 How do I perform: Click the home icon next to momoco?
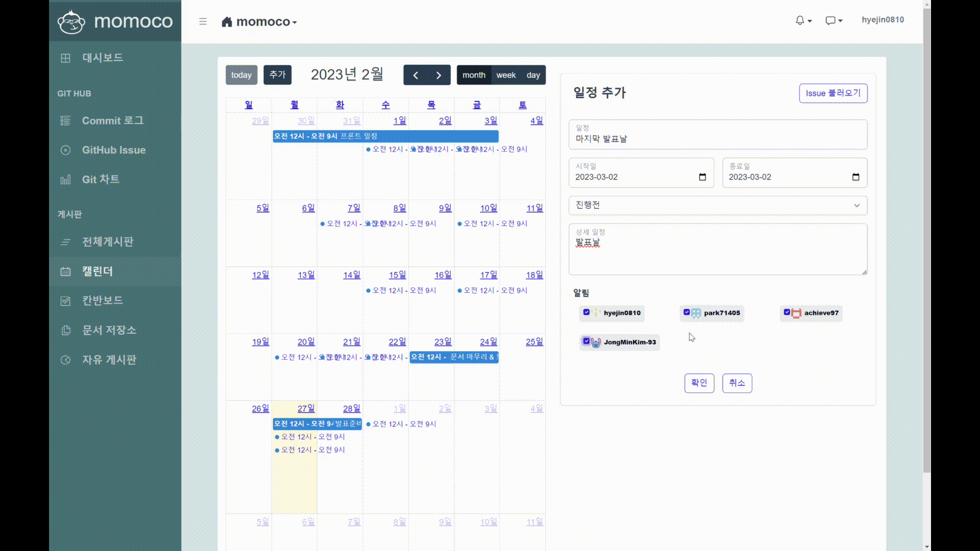pos(227,21)
